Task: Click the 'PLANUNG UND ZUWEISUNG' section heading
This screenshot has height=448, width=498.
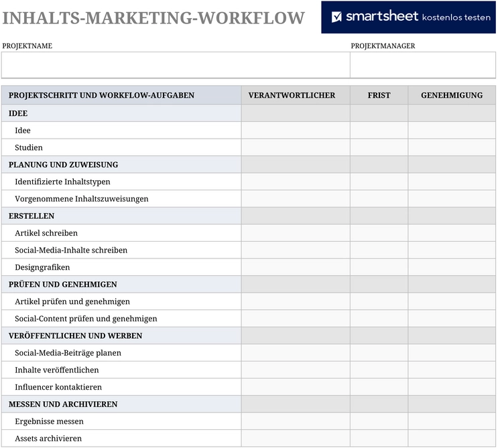Action: (63, 165)
